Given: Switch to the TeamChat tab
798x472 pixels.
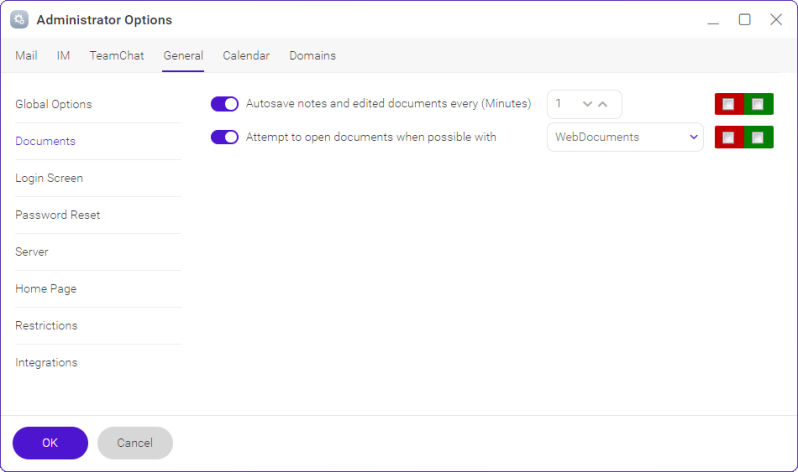Looking at the screenshot, I should pos(117,55).
